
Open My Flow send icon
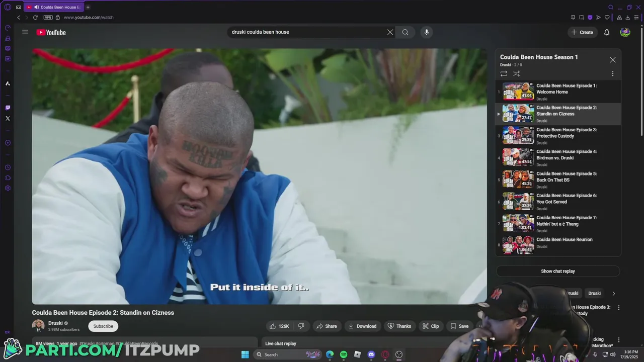(x=598, y=17)
